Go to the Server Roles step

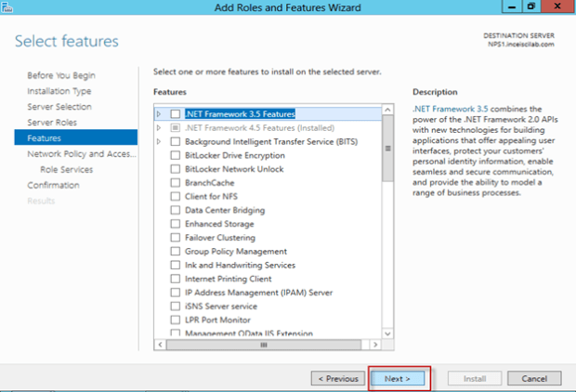(52, 123)
